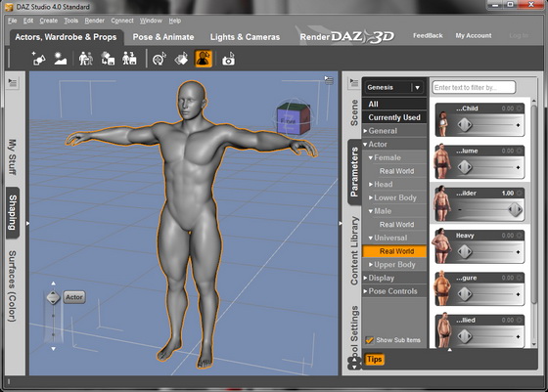This screenshot has height=392, width=548.
Task: Open the Parameters pane options menu icon
Action: [353, 83]
